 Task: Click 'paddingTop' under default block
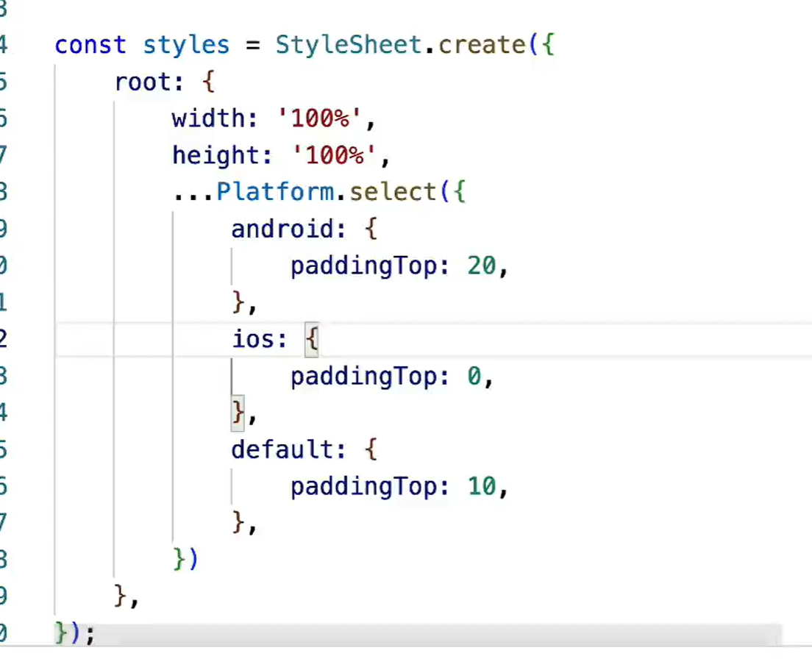[x=363, y=487]
